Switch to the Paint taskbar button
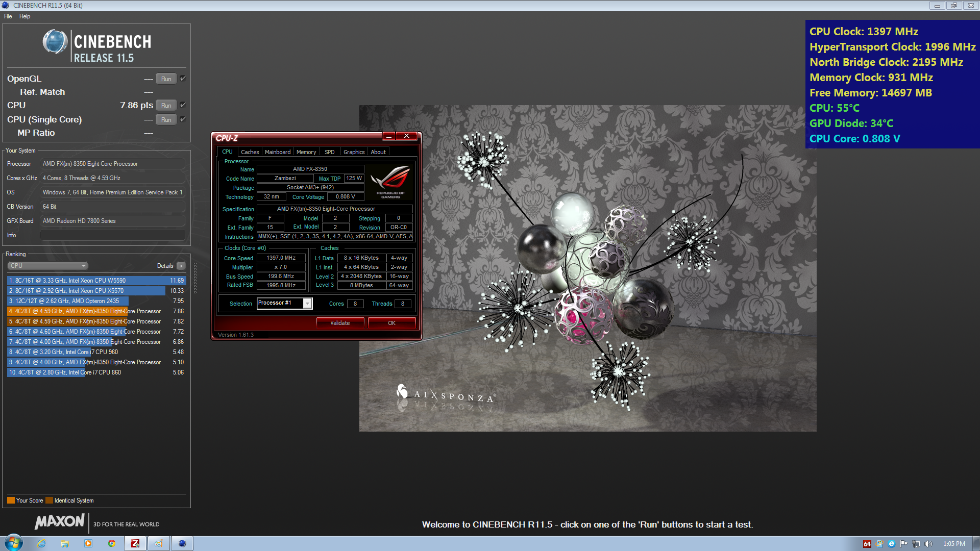 point(159,543)
